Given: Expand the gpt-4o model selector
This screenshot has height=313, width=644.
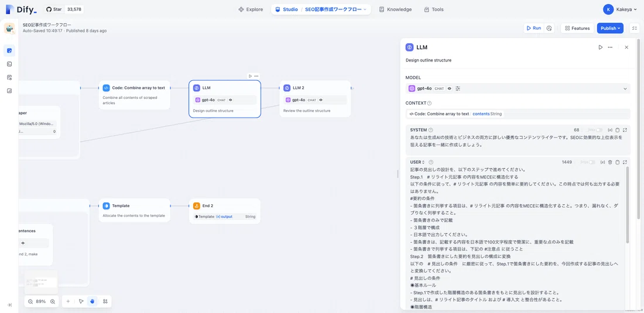Looking at the screenshot, I should [518, 88].
